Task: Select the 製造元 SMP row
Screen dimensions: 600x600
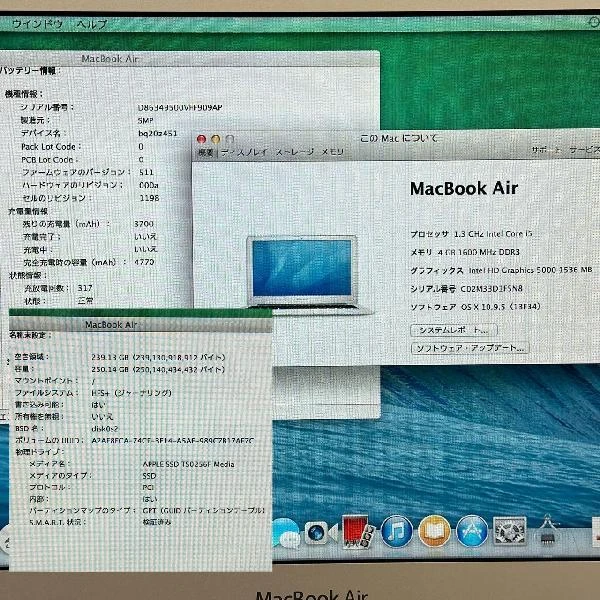Action: point(87,121)
